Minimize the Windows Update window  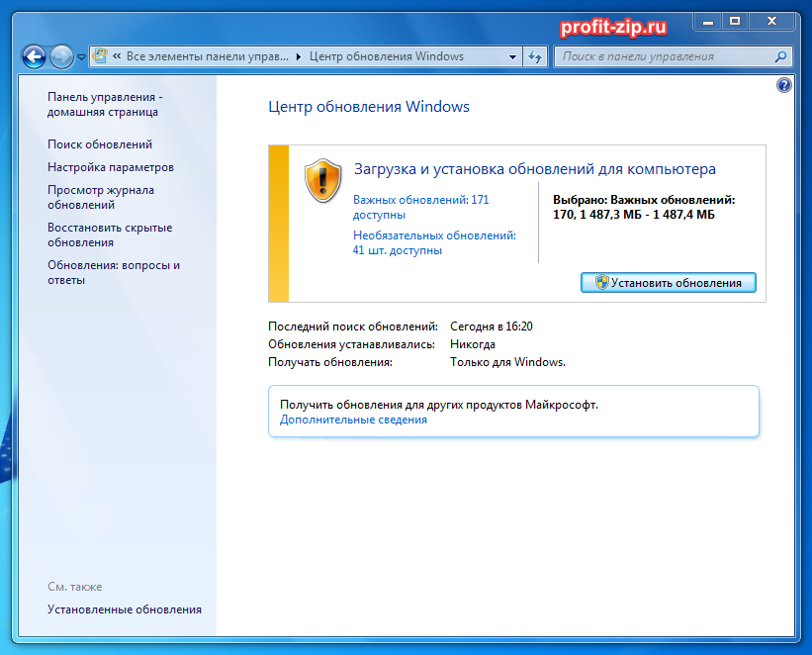click(708, 21)
